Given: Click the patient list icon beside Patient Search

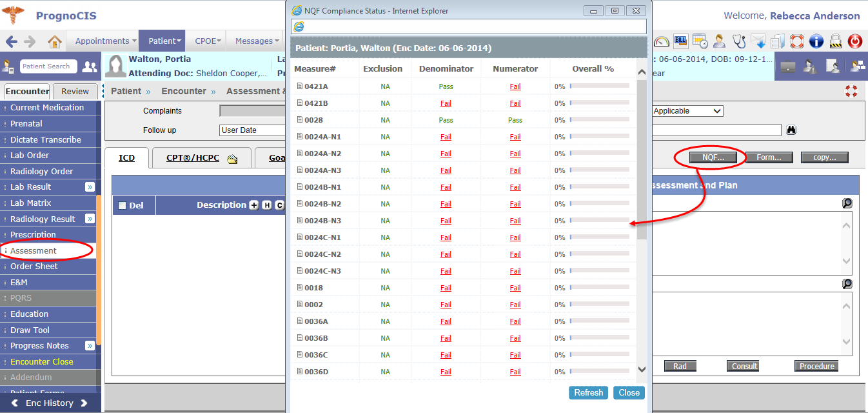Looking at the screenshot, I should point(8,66).
